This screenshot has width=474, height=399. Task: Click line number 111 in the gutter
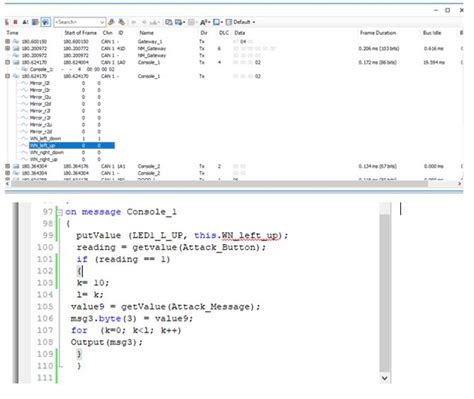pos(45,378)
